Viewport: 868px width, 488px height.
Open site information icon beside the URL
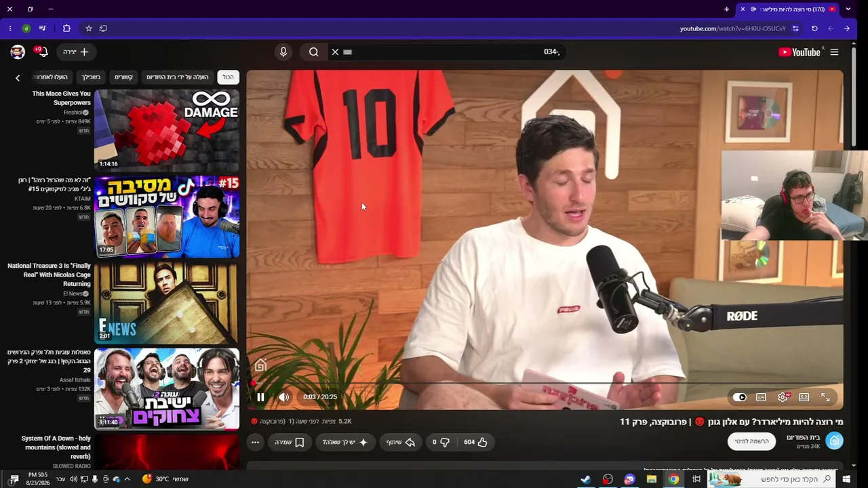pyautogui.click(x=795, y=28)
